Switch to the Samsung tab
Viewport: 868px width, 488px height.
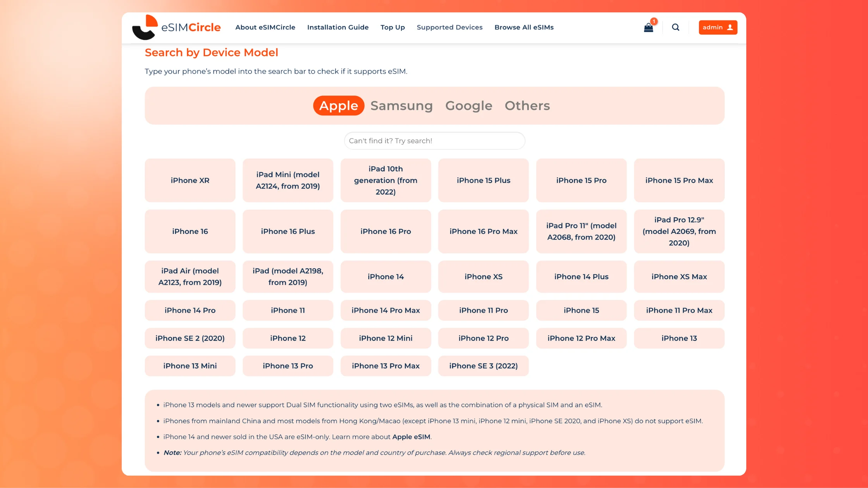(401, 106)
